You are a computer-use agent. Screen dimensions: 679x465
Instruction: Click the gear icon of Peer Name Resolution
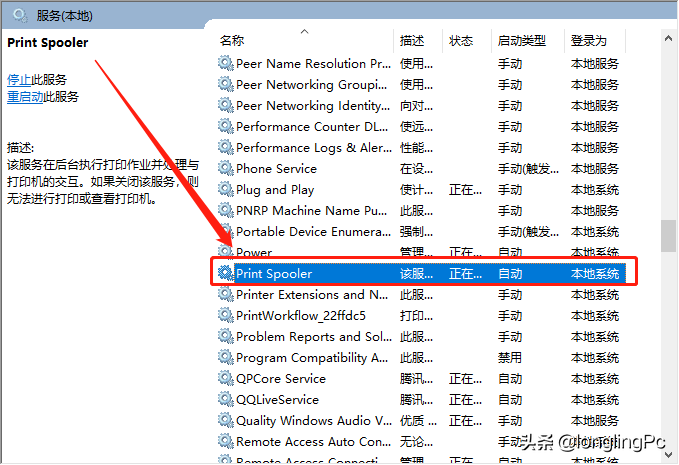(225, 63)
